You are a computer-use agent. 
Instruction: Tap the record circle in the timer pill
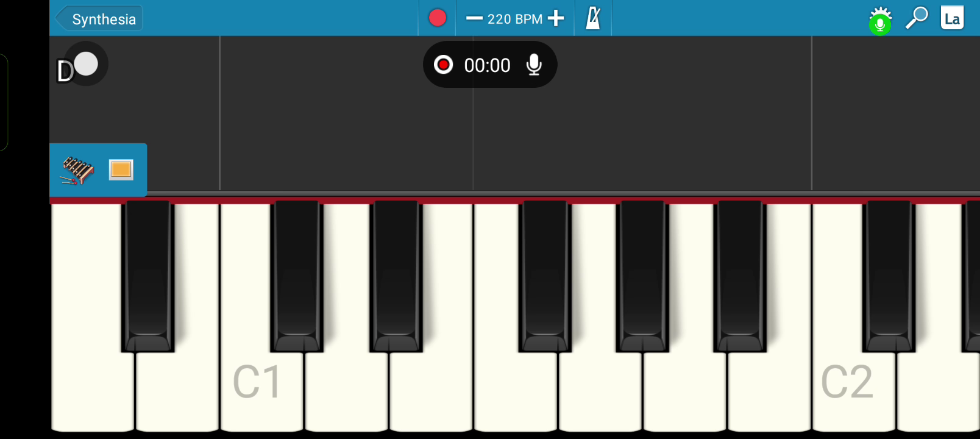coord(443,65)
